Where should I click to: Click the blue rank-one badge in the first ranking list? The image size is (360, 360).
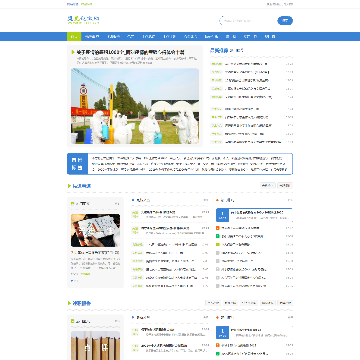222,215
